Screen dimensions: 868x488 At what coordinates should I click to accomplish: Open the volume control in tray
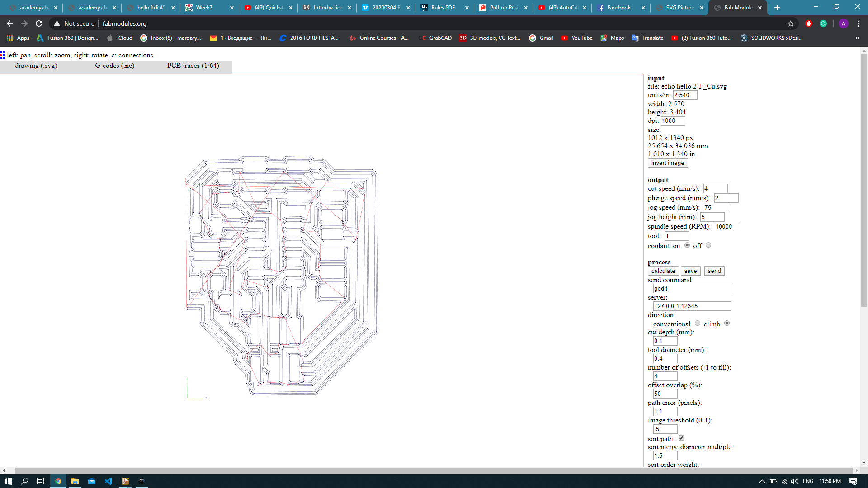[795, 481]
